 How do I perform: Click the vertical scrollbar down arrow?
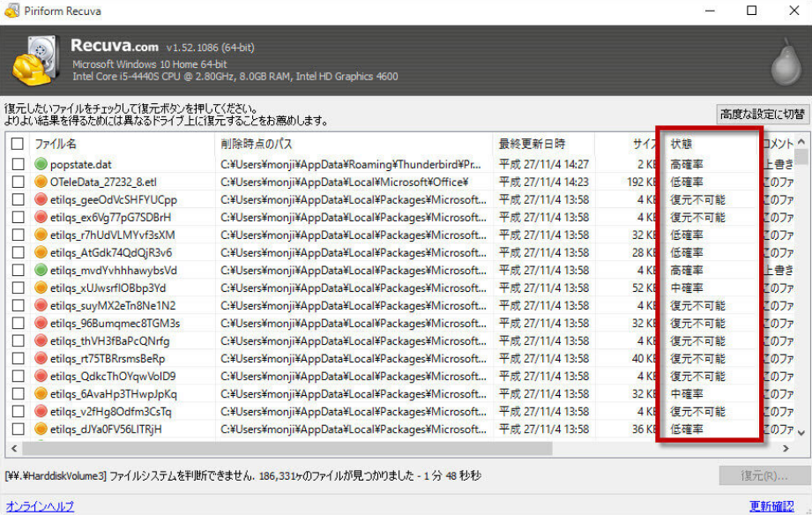click(x=801, y=433)
